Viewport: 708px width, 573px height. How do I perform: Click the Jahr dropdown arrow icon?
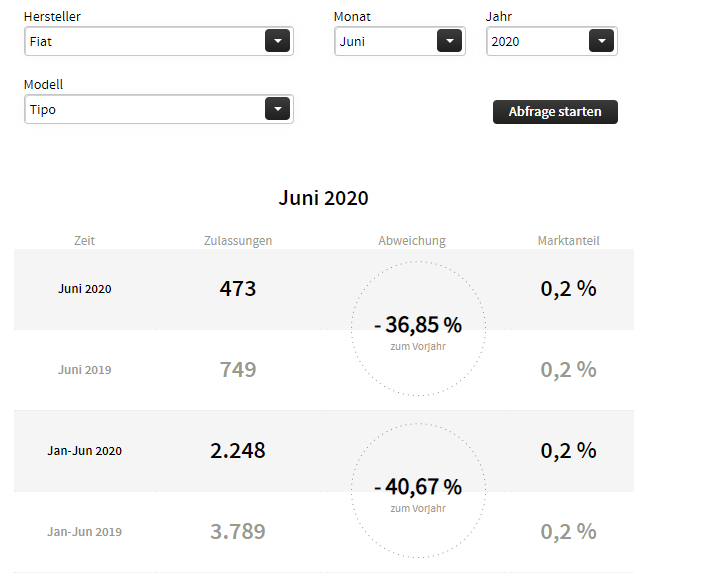point(601,41)
